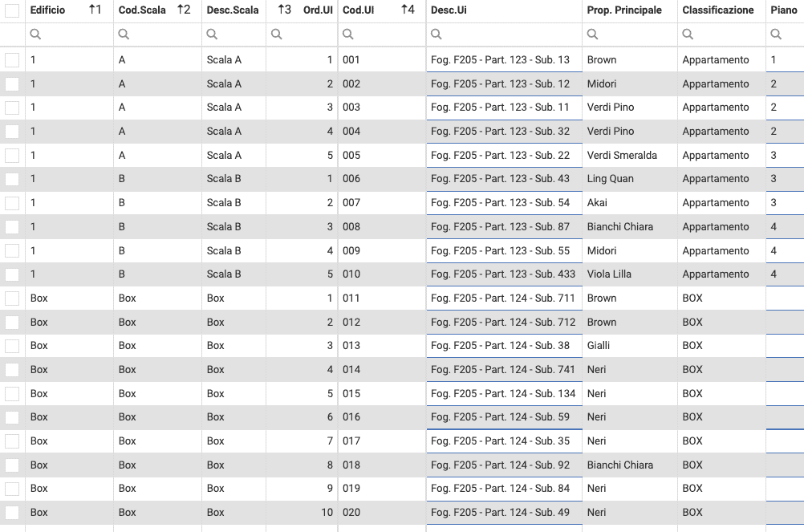Viewport: 804px width, 532px height.
Task: Sort by the Classificazione column header
Action: pos(718,10)
